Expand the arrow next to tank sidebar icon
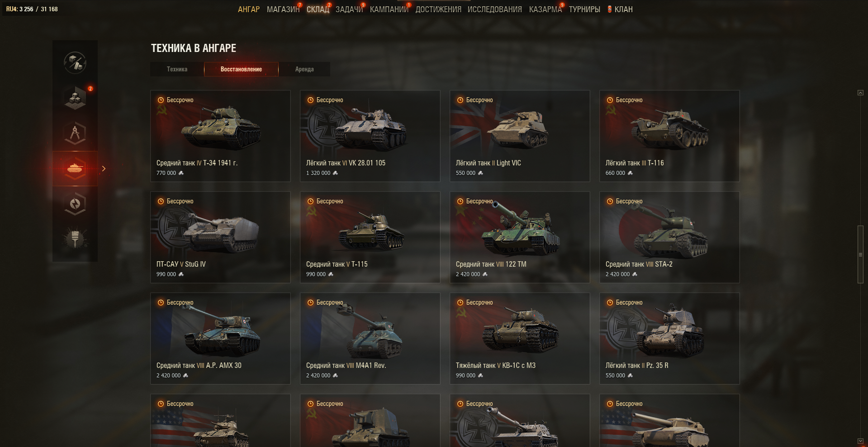The width and height of the screenshot is (868, 447). click(104, 169)
